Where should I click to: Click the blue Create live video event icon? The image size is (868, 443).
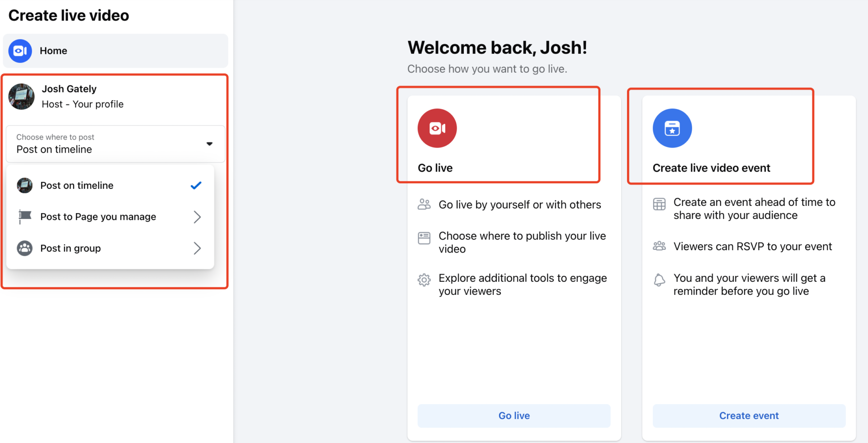[x=672, y=128]
